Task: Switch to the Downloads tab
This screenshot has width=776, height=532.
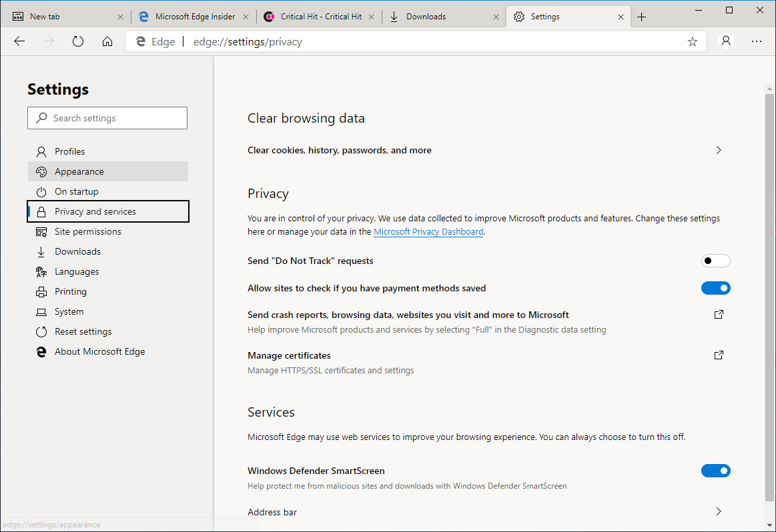Action: (440, 17)
